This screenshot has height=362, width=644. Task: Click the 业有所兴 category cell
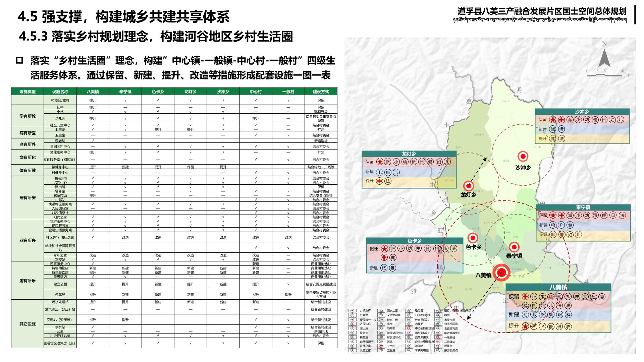coord(28,240)
